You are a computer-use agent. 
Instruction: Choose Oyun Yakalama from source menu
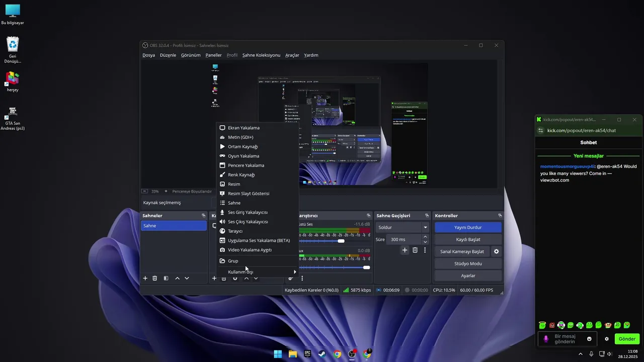[258, 156]
